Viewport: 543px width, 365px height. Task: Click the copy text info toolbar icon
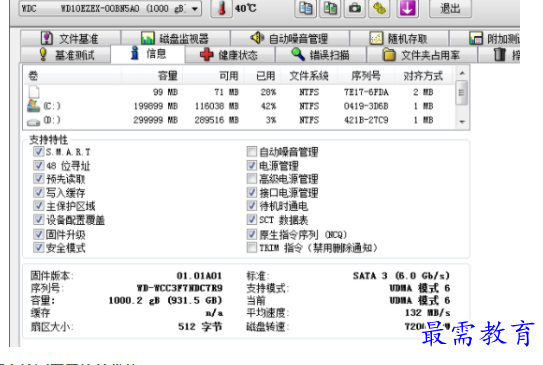click(x=305, y=8)
